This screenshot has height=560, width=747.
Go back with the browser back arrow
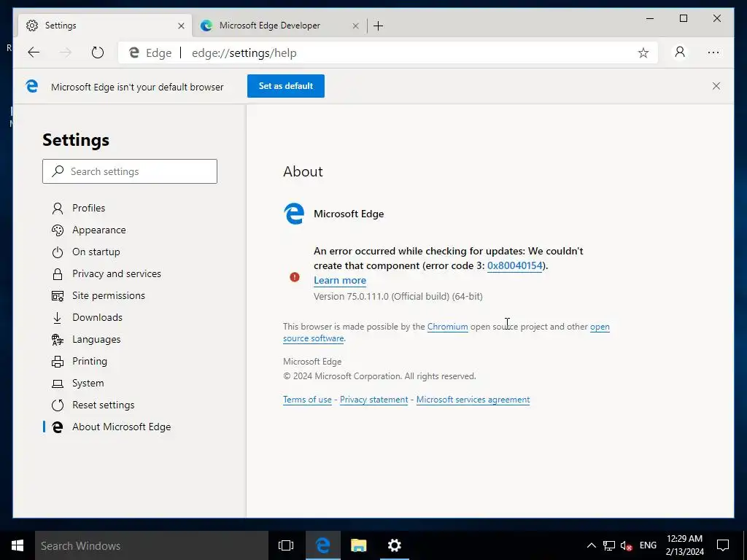[34, 52]
